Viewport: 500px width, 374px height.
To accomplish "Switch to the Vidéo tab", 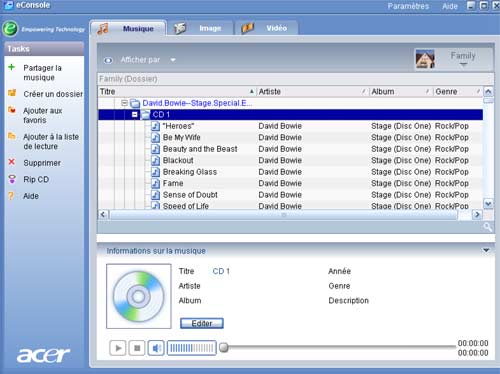I will pyautogui.click(x=266, y=28).
